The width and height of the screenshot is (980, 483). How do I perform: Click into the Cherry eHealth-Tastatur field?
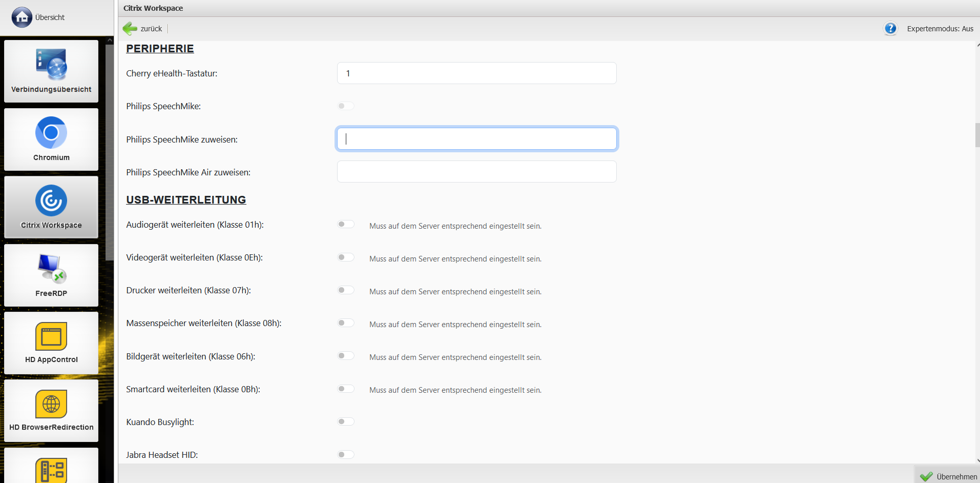(476, 73)
